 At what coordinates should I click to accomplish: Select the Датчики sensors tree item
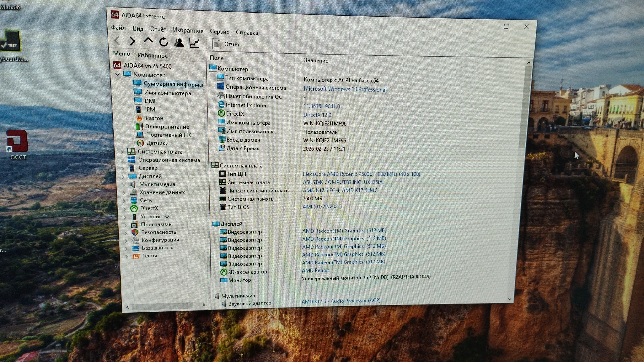click(x=157, y=143)
